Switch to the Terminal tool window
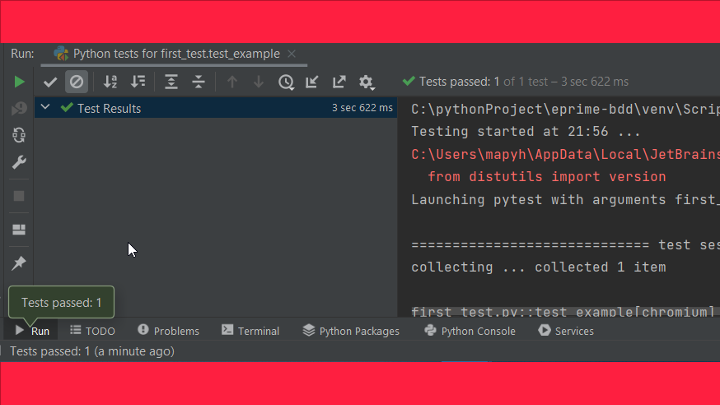The image size is (720, 405). click(250, 331)
